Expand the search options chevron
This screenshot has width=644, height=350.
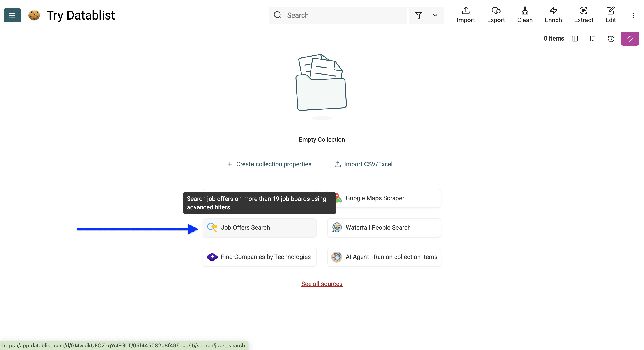click(435, 15)
